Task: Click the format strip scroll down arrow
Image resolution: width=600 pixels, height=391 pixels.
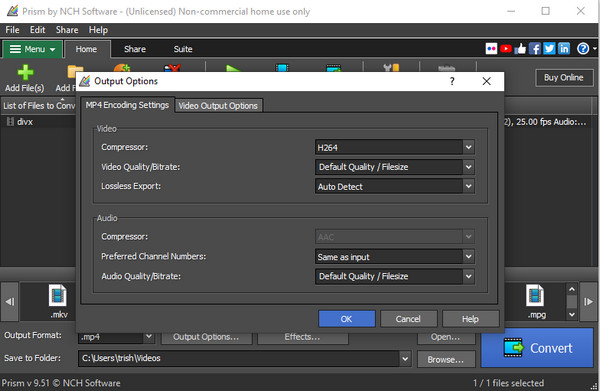Action: coord(572,314)
